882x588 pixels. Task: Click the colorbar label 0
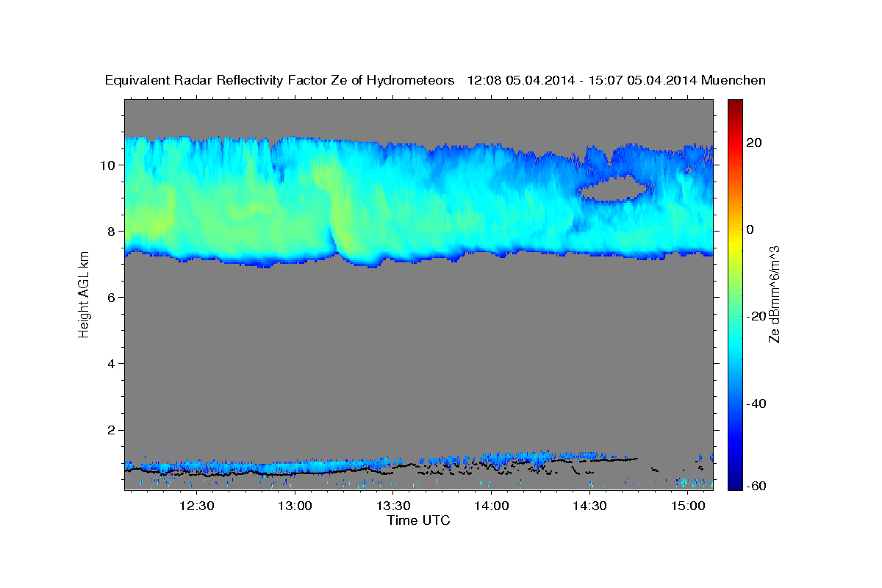click(x=750, y=229)
